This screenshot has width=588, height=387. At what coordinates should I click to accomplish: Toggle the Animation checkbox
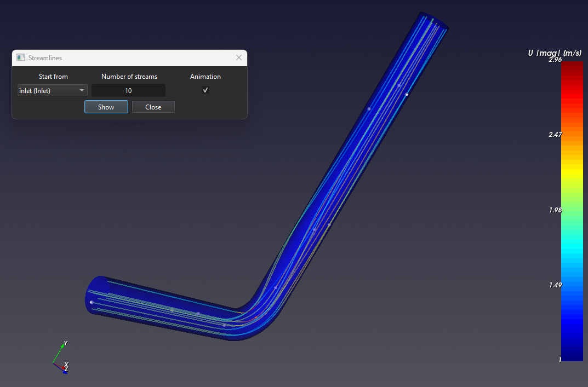205,90
